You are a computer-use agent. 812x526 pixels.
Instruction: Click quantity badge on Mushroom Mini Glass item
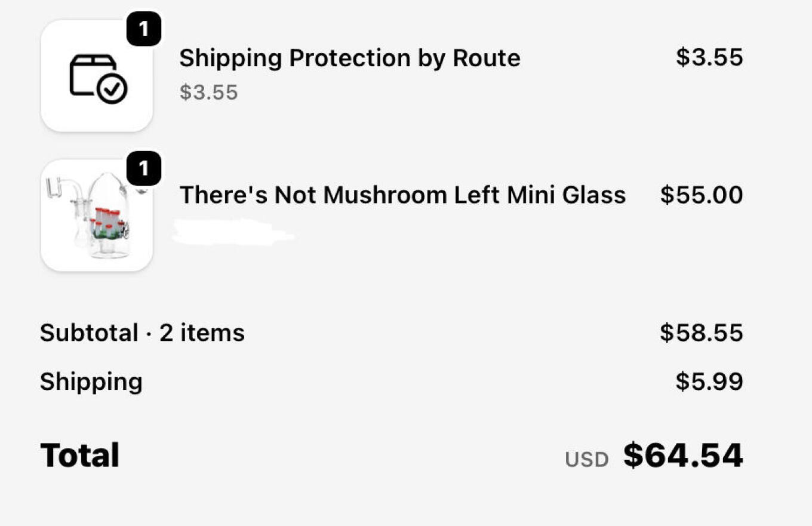pos(144,168)
